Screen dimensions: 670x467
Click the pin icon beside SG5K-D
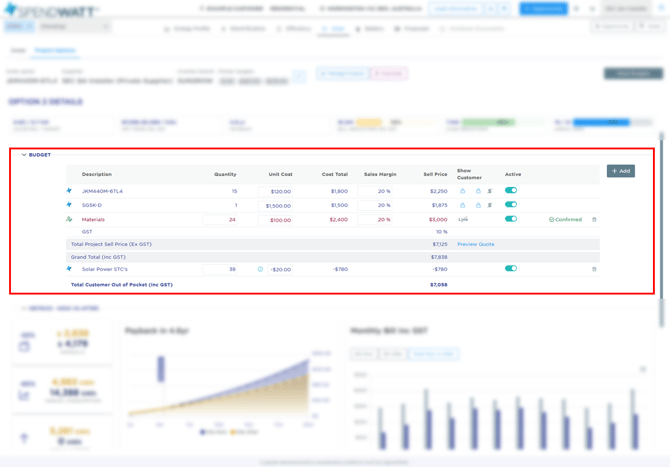pos(69,205)
